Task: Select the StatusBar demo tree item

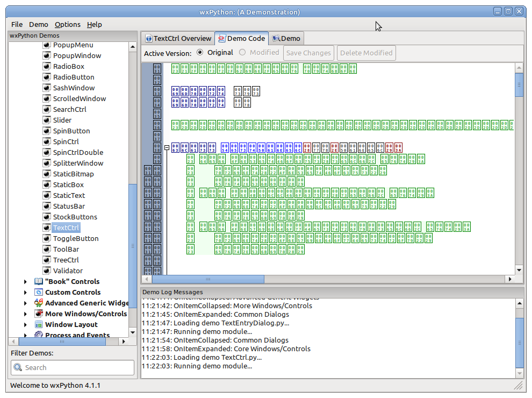Action: tap(69, 206)
